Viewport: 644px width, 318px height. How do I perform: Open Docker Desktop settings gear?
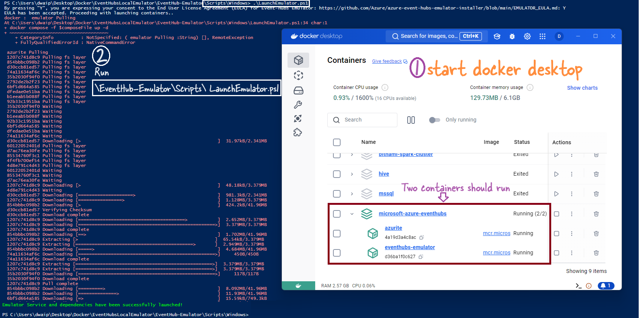527,36
